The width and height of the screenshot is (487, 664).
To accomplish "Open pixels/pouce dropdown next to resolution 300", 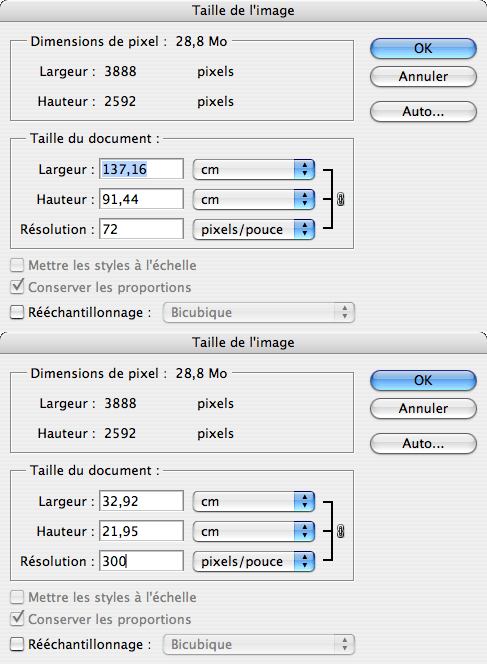I will pos(254,562).
